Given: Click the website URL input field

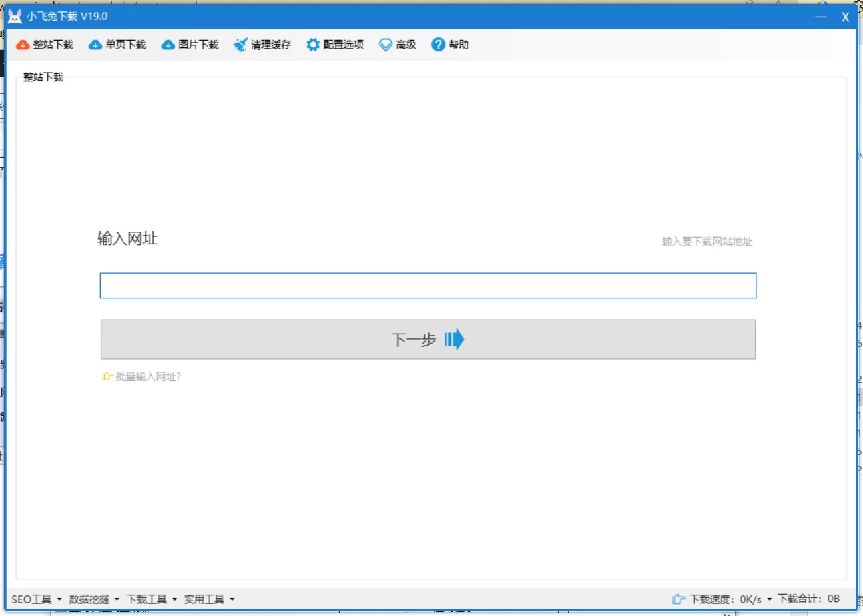Looking at the screenshot, I should click(428, 286).
